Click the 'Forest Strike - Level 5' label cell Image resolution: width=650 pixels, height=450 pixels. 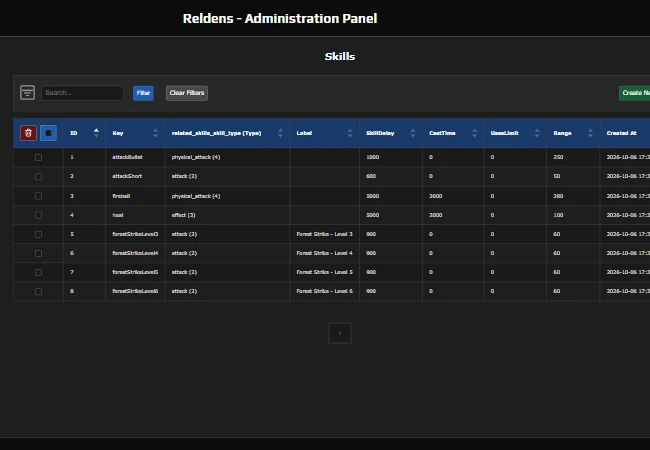[x=325, y=272]
